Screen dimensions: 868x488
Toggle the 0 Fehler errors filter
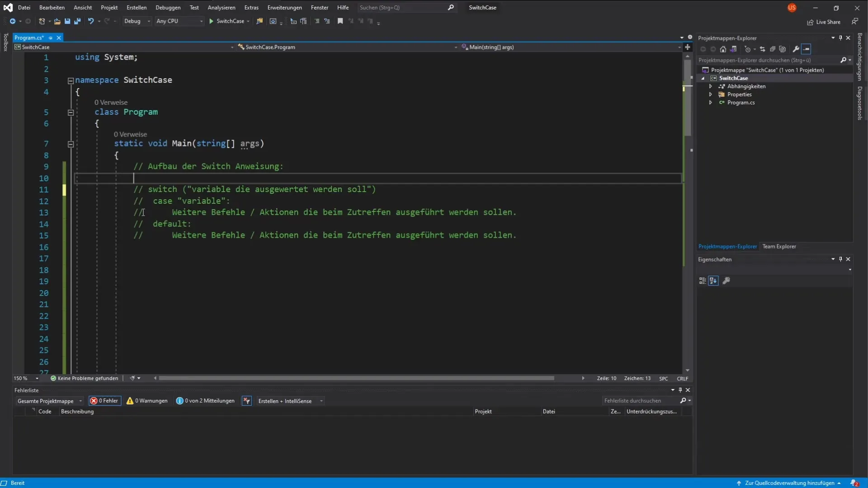[105, 401]
